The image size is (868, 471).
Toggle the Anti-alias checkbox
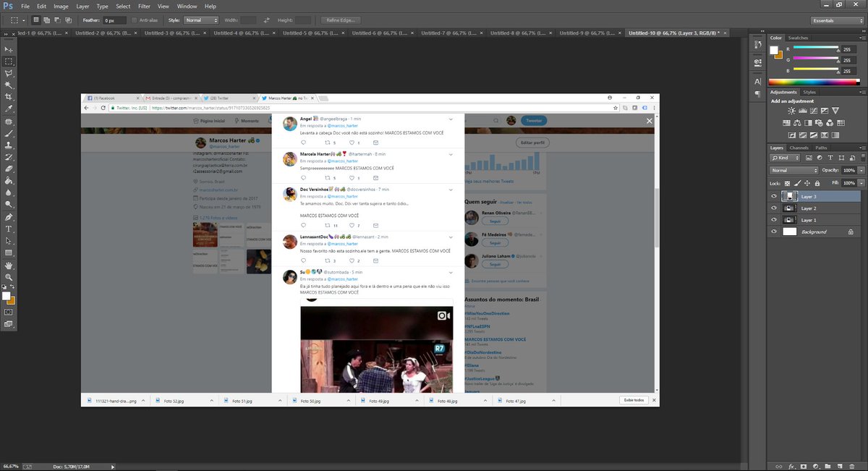click(x=135, y=20)
